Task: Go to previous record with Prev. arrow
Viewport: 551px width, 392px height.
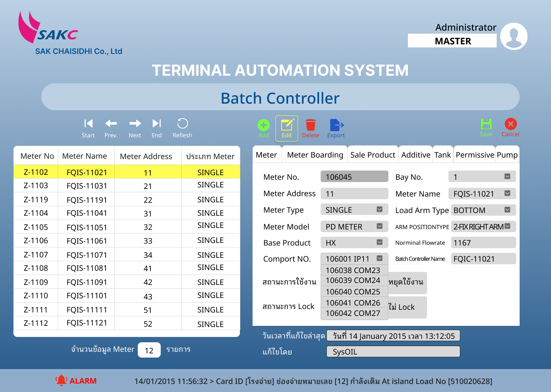Action: [111, 123]
